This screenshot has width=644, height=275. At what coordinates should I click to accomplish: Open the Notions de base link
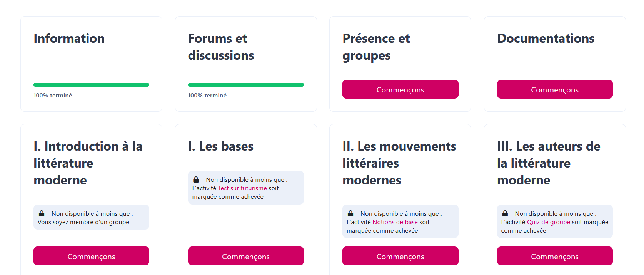pos(395,222)
